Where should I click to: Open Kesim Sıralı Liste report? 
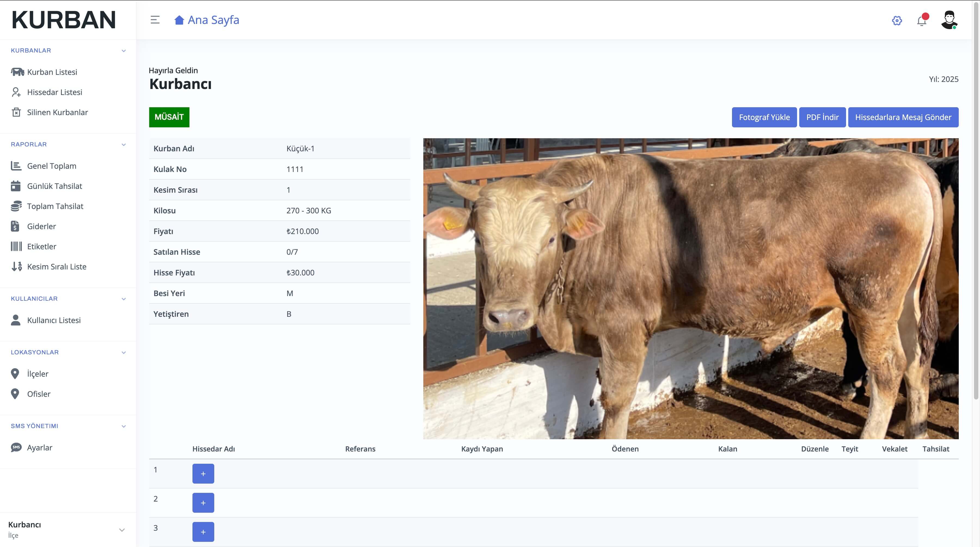[57, 267]
